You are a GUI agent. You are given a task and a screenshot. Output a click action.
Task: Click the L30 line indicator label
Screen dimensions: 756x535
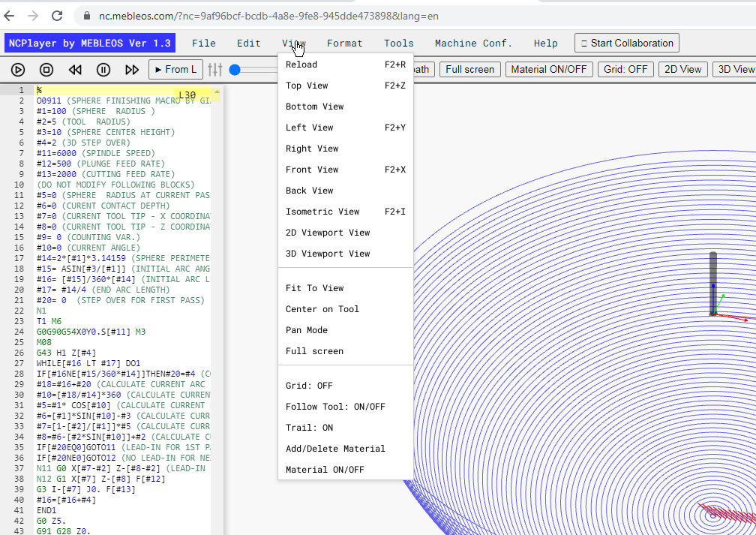(187, 95)
